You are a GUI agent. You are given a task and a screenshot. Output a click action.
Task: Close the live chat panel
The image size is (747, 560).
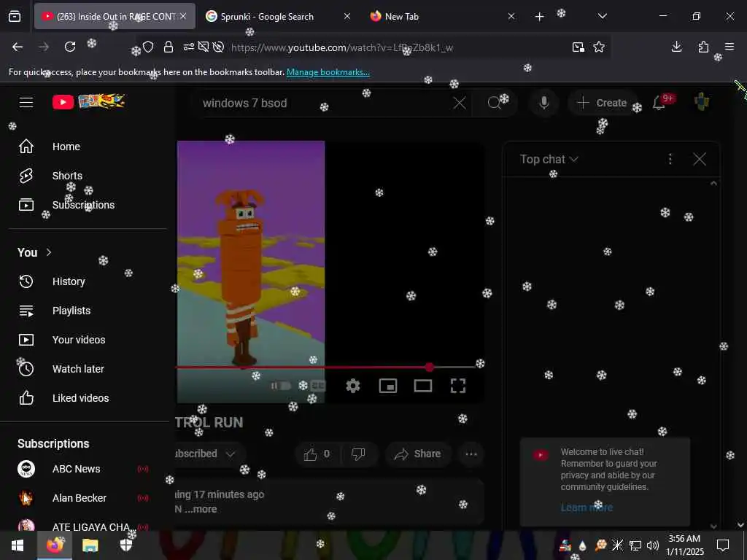pyautogui.click(x=700, y=159)
